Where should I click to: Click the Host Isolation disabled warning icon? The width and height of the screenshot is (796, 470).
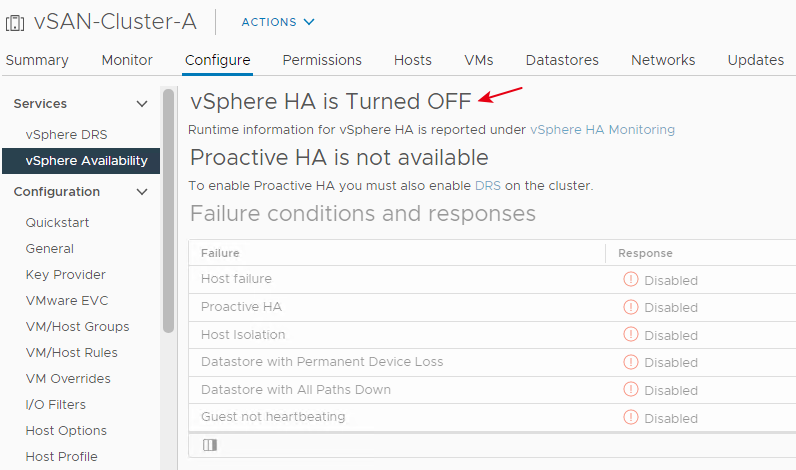631,334
